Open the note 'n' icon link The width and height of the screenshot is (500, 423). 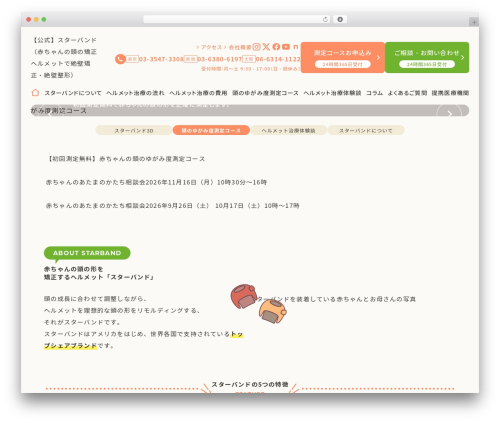tap(295, 47)
